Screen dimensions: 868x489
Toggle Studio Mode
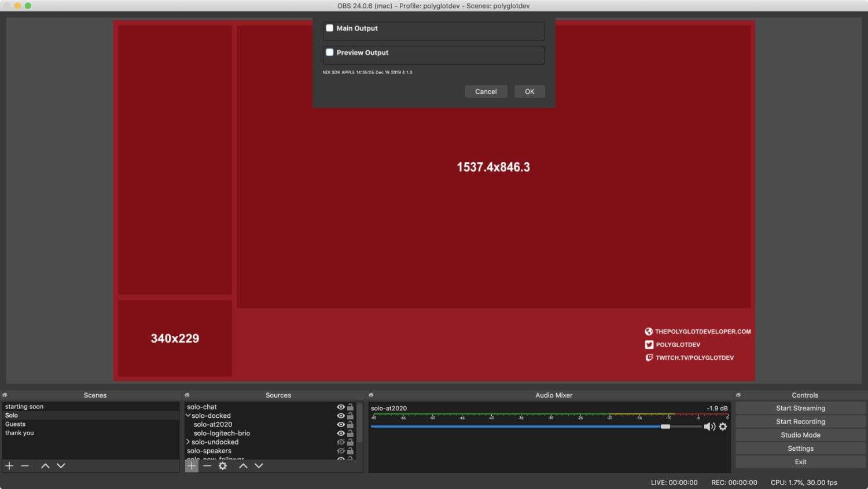[801, 435]
